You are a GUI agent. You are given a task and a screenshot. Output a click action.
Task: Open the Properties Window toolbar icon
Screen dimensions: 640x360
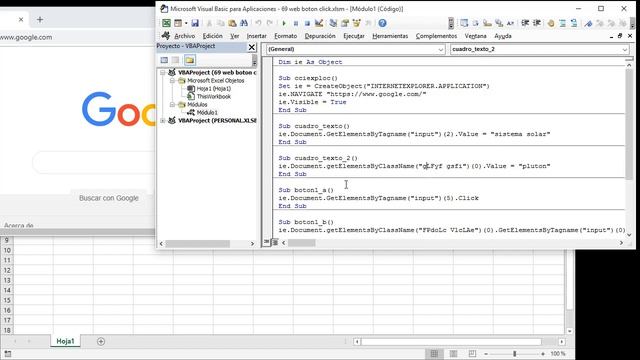pos(345,23)
